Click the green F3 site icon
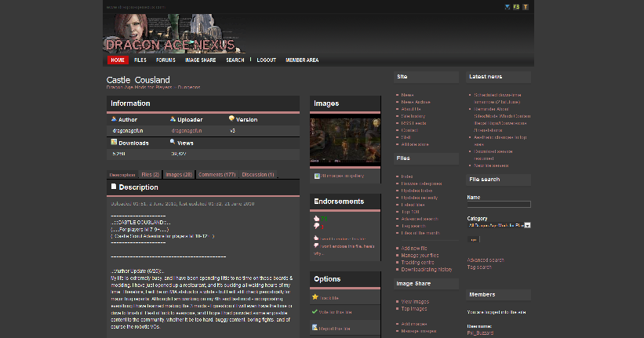The height and width of the screenshot is (338, 644). tap(516, 7)
